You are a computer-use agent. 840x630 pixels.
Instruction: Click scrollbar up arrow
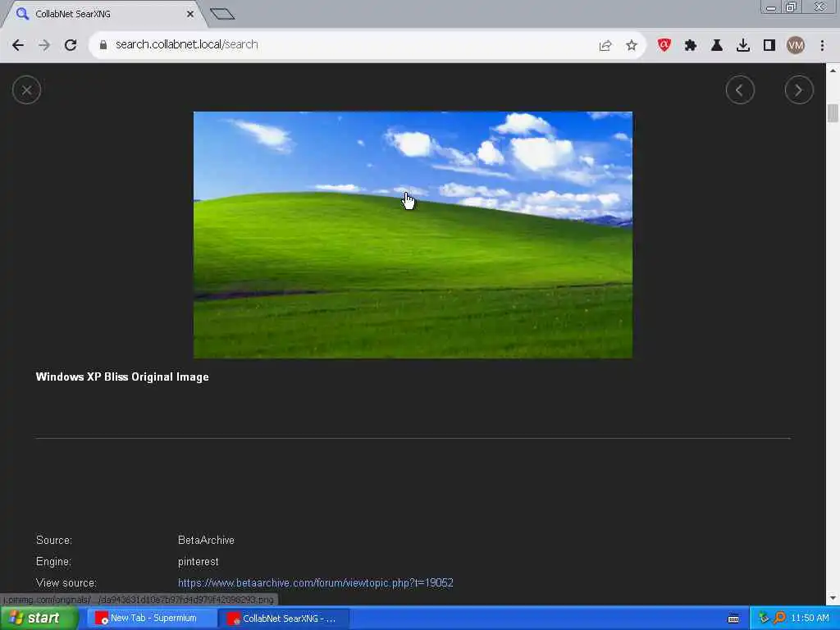point(833,71)
